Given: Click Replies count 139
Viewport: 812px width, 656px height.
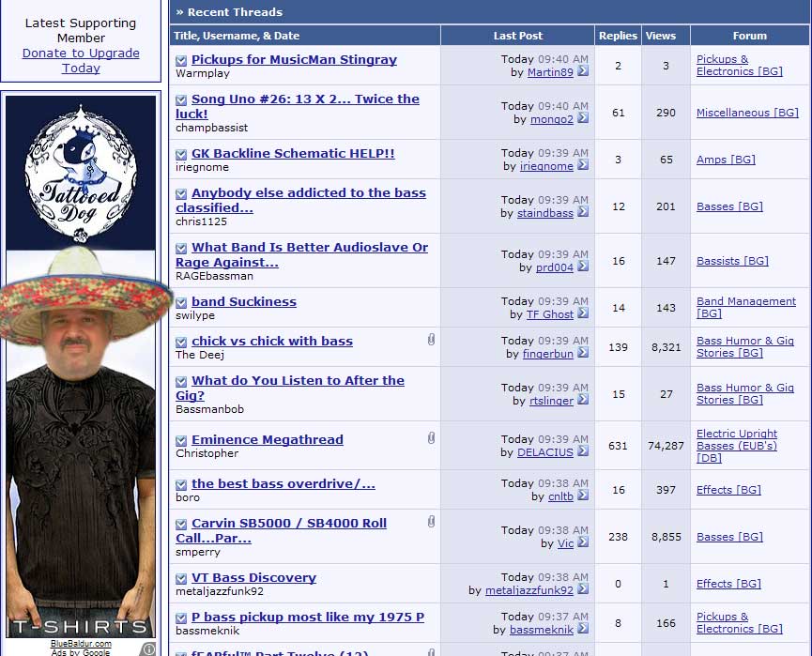Looking at the screenshot, I should point(618,347).
